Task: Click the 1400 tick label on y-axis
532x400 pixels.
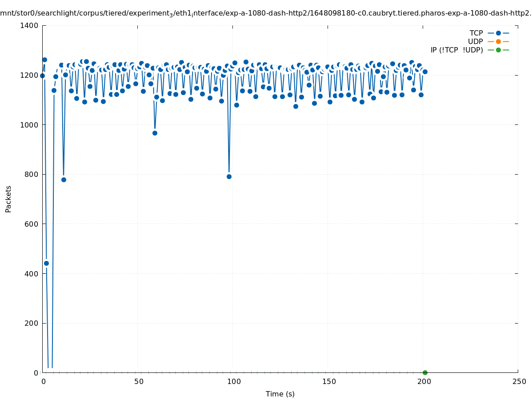Action: (x=30, y=25)
